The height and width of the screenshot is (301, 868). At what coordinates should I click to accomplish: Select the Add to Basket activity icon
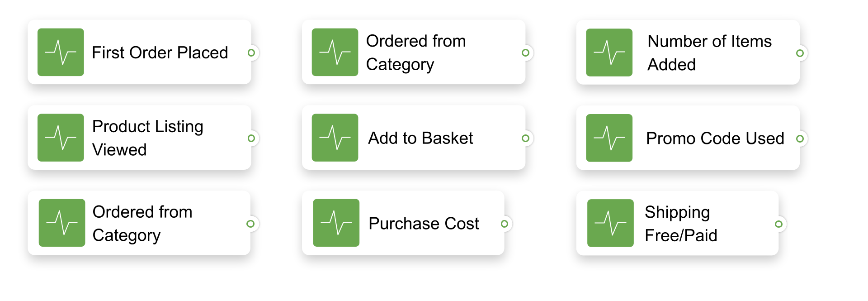click(335, 138)
